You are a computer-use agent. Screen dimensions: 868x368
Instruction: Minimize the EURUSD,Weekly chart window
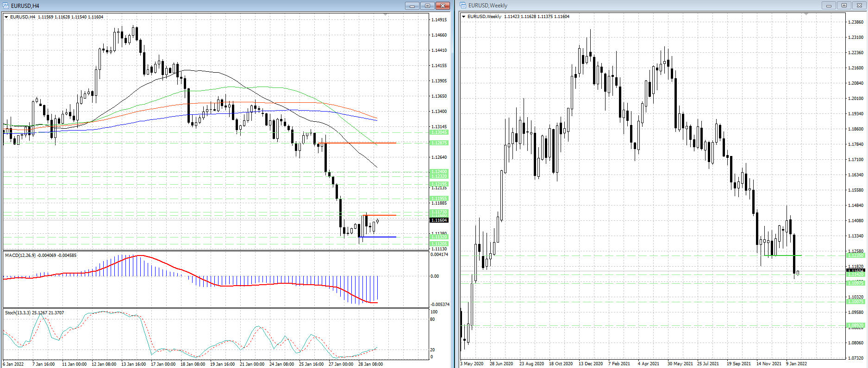tap(829, 6)
